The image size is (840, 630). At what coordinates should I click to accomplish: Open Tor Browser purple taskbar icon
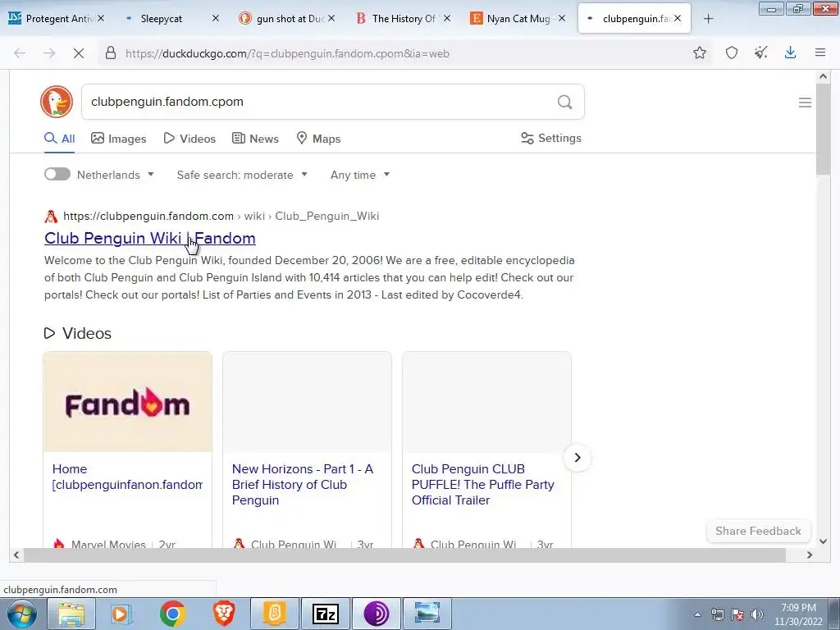coord(376,614)
